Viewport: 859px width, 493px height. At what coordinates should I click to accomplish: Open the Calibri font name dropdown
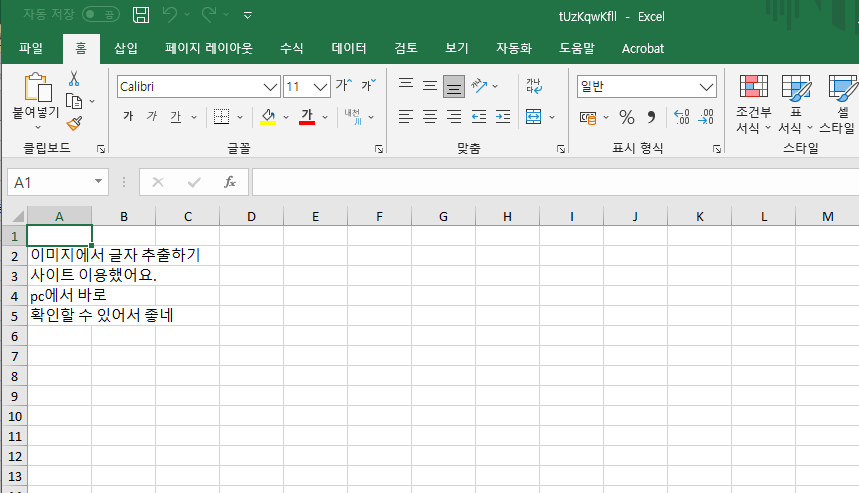pos(270,87)
